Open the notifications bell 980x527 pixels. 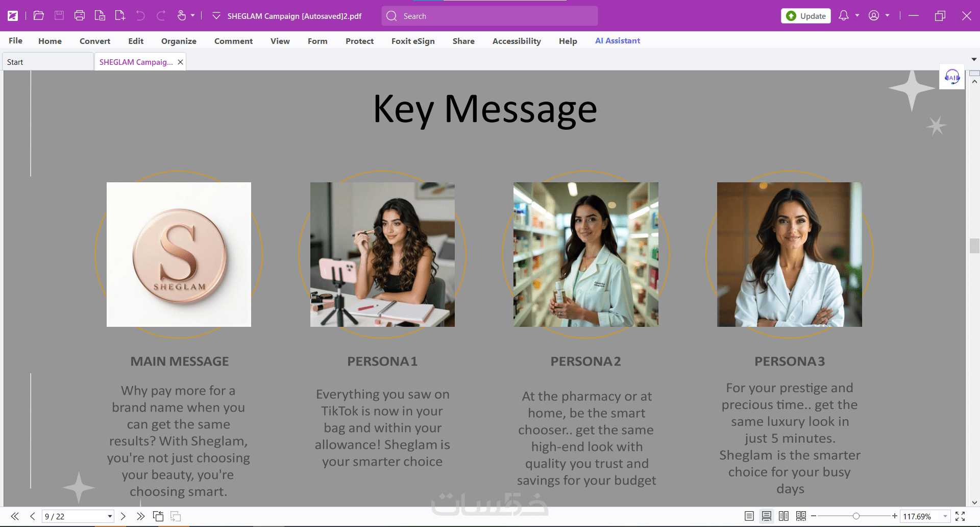click(x=844, y=16)
